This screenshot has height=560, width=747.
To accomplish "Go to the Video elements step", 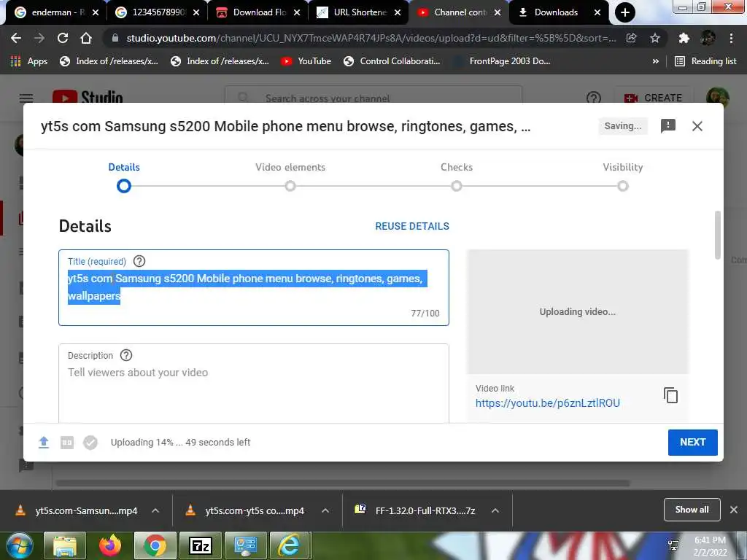I will [x=290, y=176].
